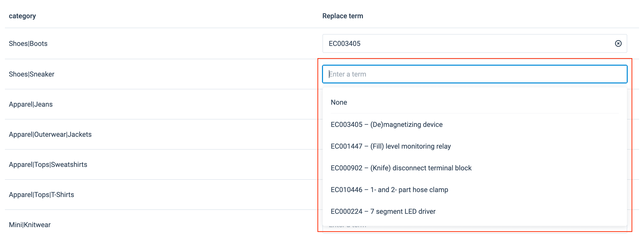Select the Shoes|Sneaker category label
Viewport: 644px width, 238px height.
pos(32,74)
